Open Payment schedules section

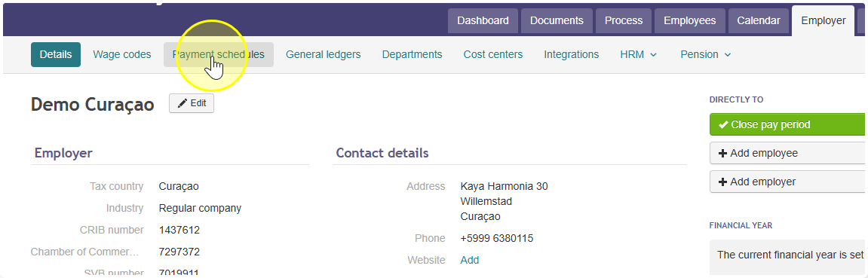coord(218,55)
